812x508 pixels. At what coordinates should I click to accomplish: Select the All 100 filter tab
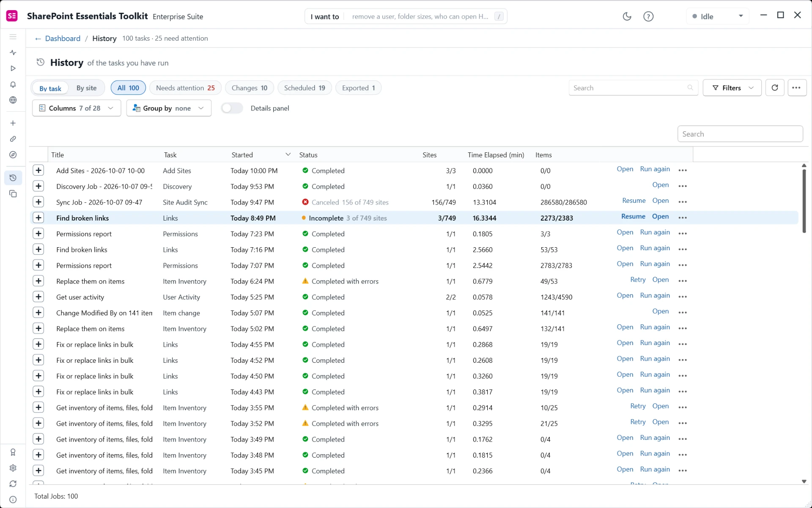pyautogui.click(x=128, y=88)
